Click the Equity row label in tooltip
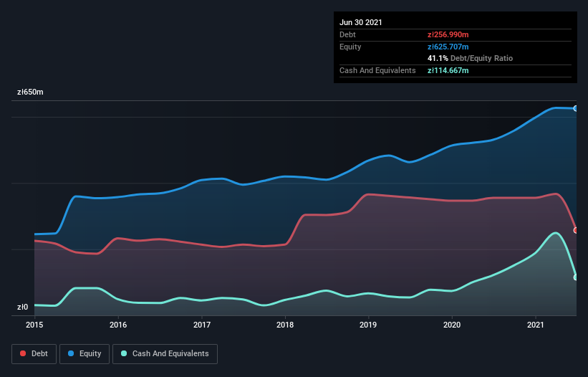588x377 pixels. pos(350,47)
